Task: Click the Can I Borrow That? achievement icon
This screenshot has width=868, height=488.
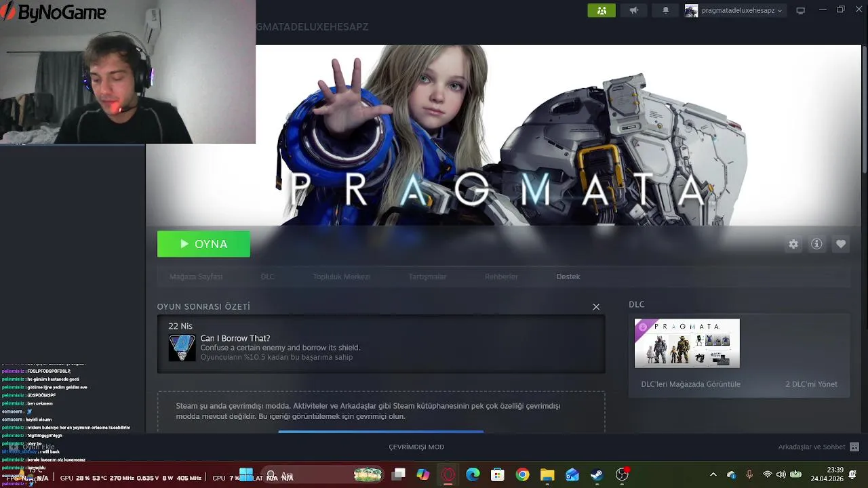Action: (x=182, y=348)
